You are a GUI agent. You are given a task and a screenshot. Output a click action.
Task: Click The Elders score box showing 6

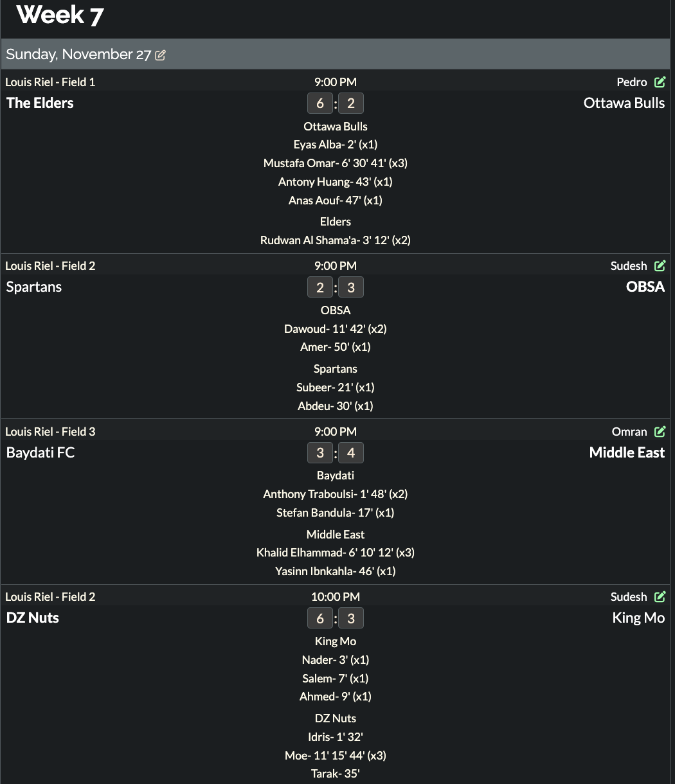(320, 103)
